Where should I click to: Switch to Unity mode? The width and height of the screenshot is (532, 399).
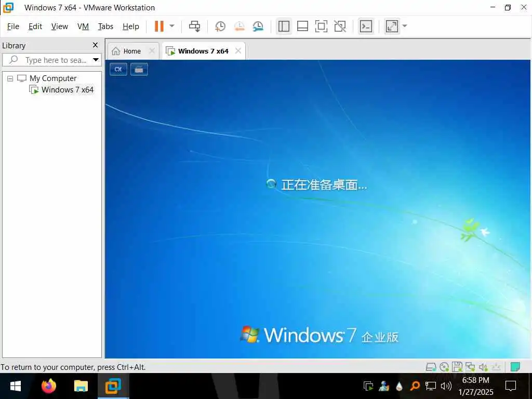tap(340, 26)
